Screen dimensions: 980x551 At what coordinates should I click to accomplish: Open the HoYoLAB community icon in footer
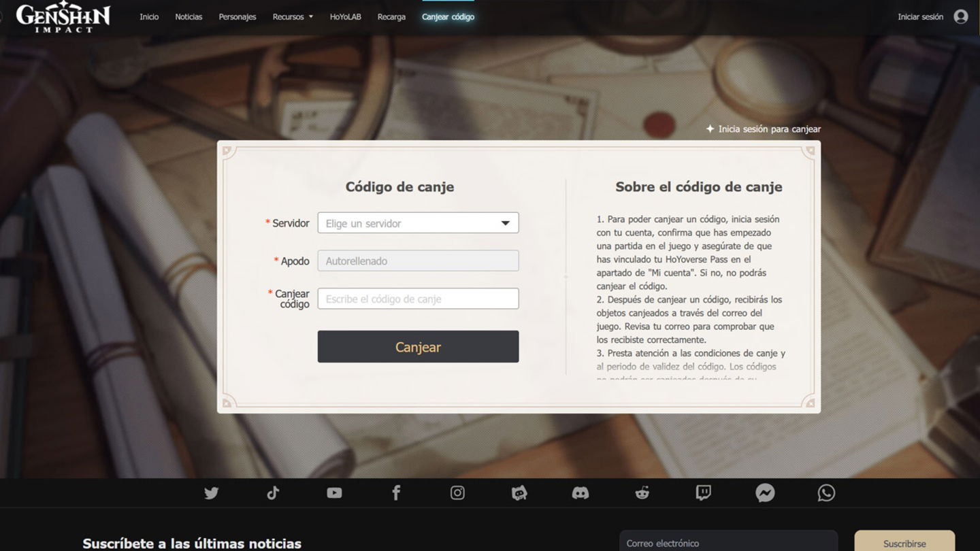(x=519, y=493)
